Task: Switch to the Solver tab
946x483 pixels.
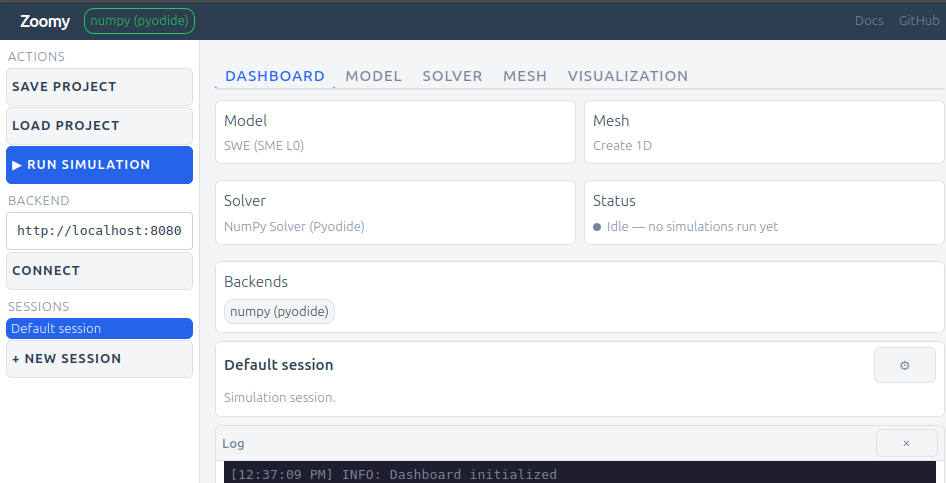Action: [x=452, y=76]
